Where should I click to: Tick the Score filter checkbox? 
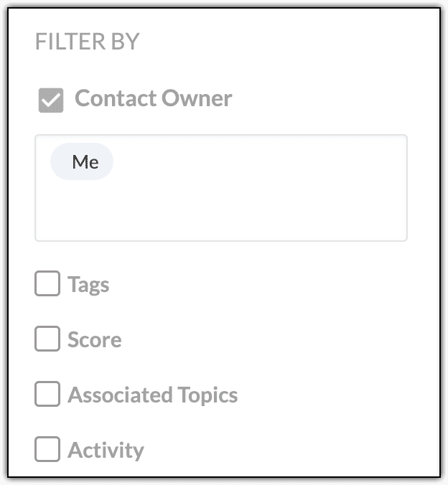47,339
